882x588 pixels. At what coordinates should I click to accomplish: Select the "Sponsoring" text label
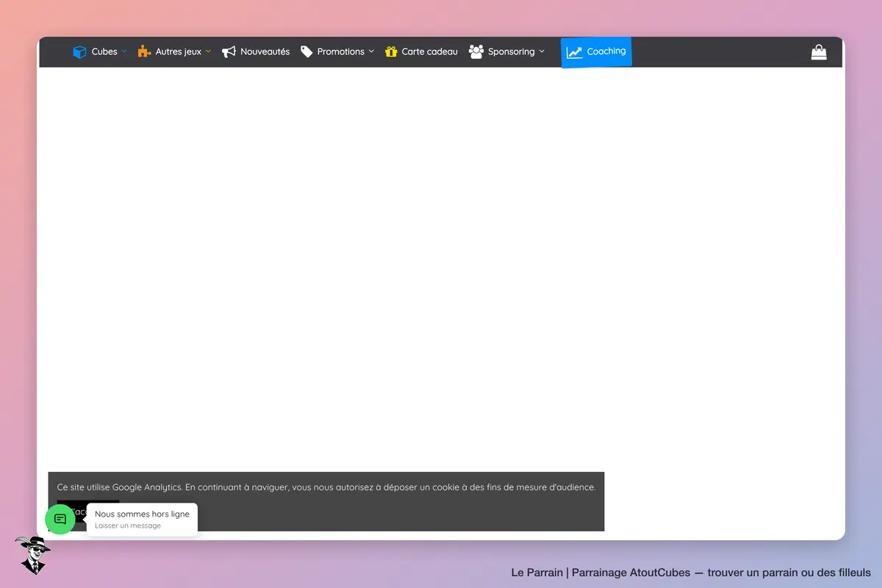click(512, 51)
